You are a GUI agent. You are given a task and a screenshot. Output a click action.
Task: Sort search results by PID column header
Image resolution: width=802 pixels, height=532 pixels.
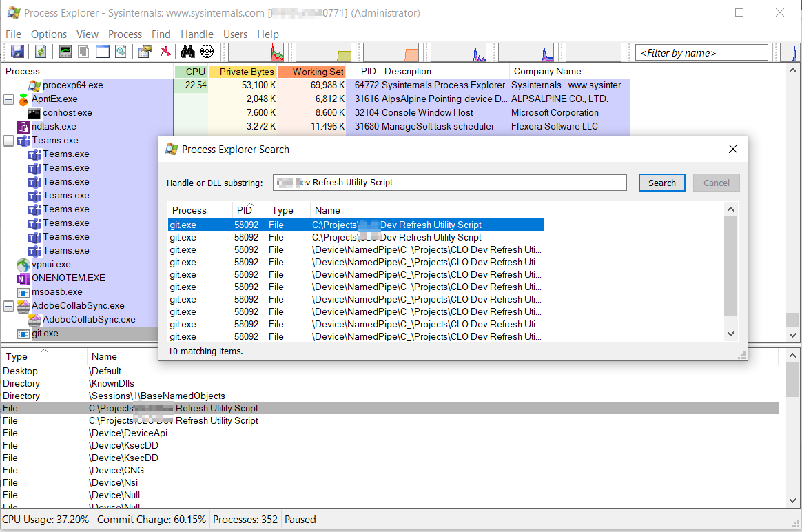(x=249, y=210)
